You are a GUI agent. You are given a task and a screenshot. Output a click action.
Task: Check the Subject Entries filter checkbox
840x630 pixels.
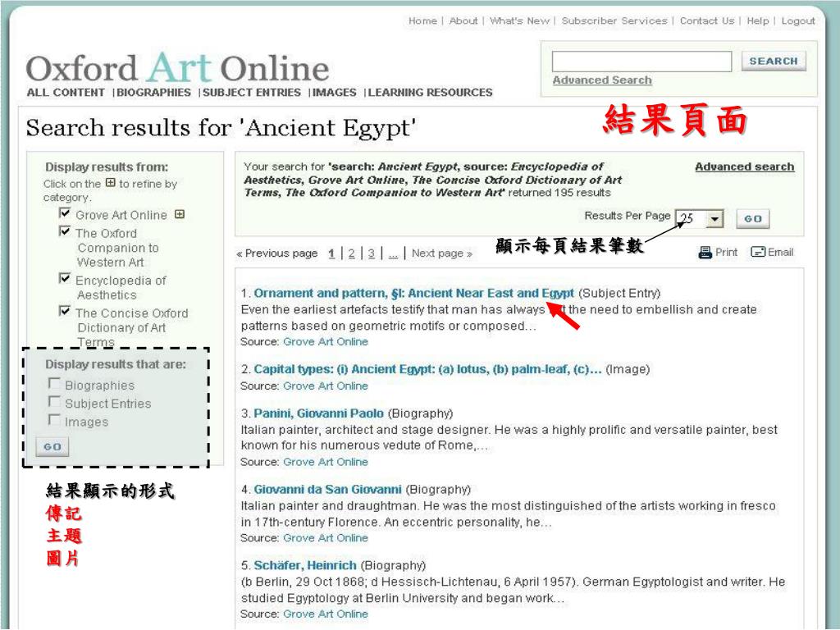[x=54, y=402]
